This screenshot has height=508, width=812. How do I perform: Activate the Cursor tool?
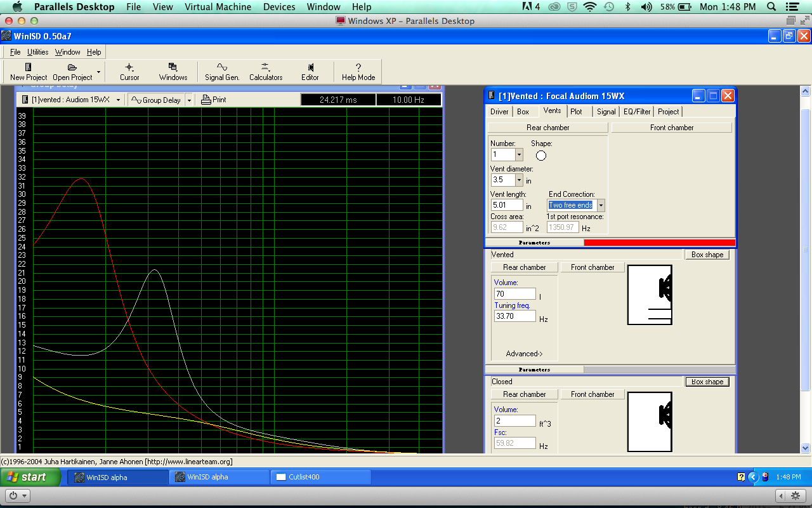point(129,71)
